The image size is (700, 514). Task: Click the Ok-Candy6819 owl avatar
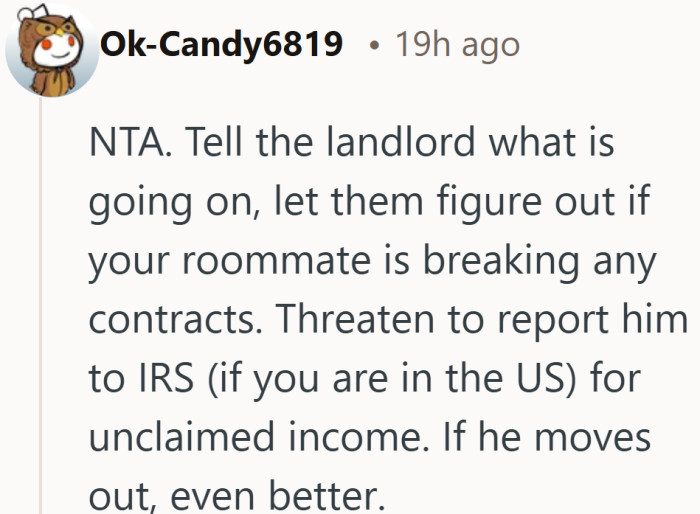[x=50, y=50]
